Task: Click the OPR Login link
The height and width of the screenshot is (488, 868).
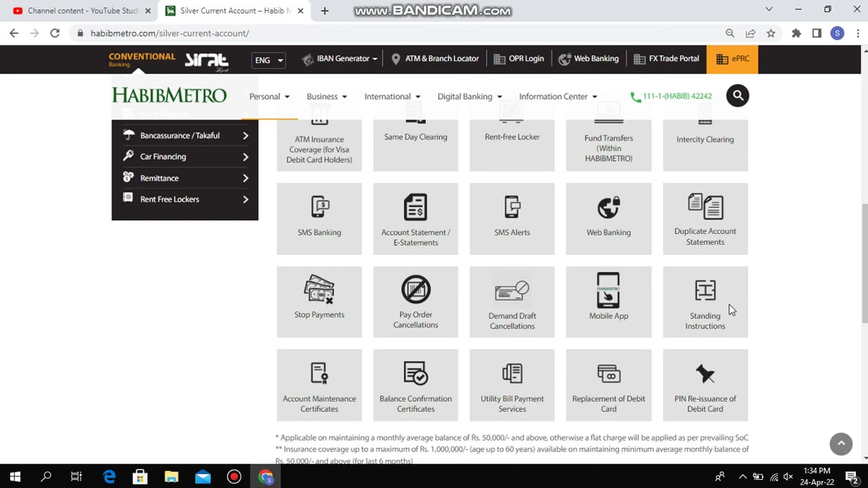Action: (519, 59)
